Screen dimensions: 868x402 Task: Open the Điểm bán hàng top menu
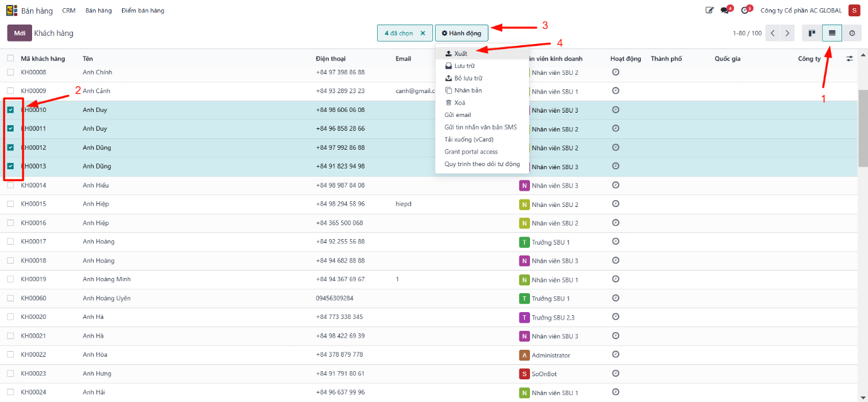pos(143,11)
